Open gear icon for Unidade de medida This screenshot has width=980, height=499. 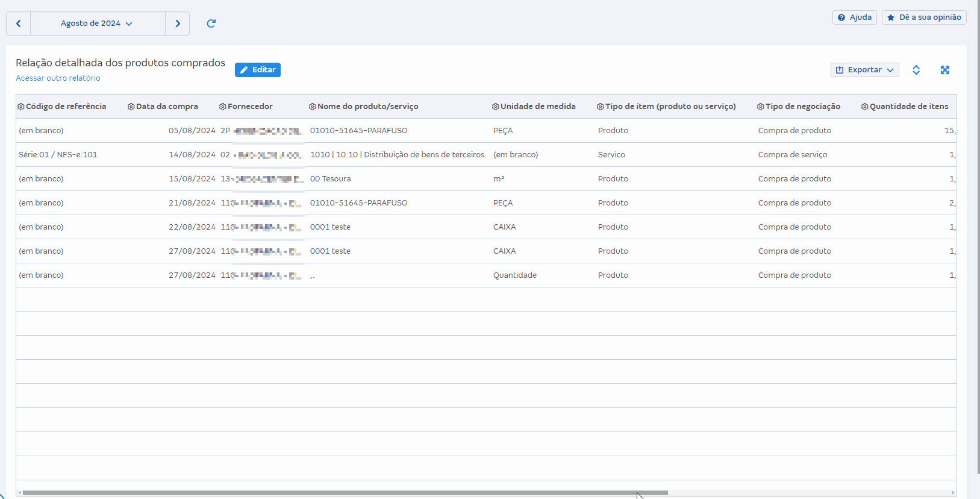pyautogui.click(x=495, y=107)
